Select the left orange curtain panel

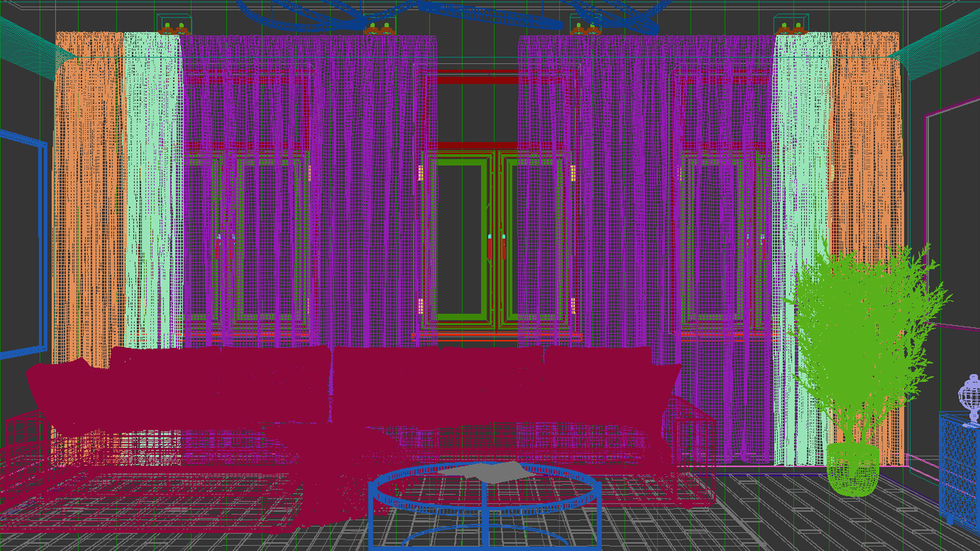[x=89, y=199]
